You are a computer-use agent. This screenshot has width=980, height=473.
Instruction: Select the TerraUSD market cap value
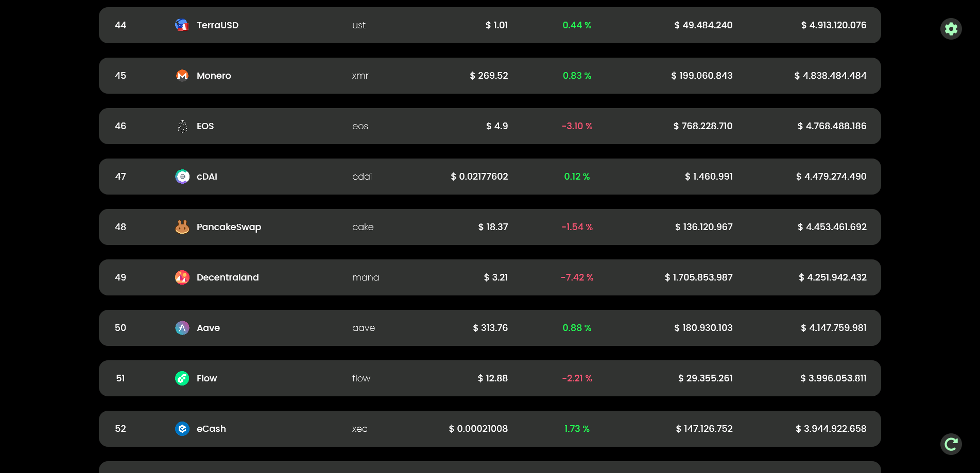click(x=834, y=25)
